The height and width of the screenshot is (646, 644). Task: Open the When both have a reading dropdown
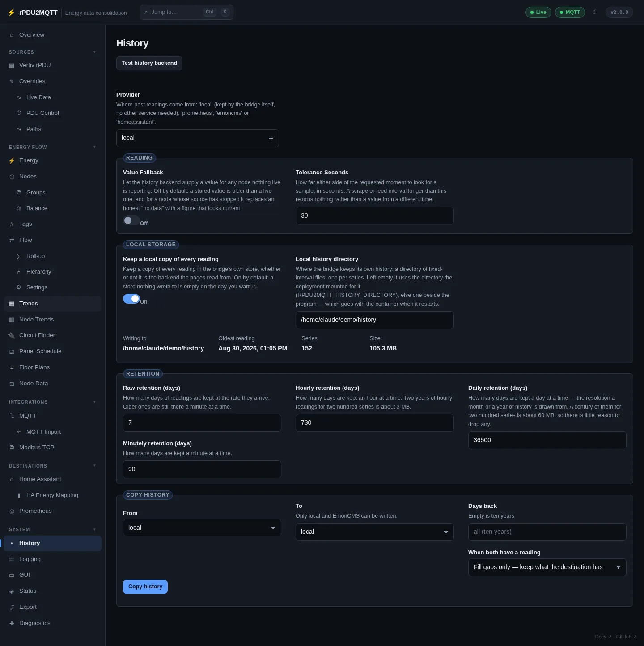pyautogui.click(x=547, y=567)
